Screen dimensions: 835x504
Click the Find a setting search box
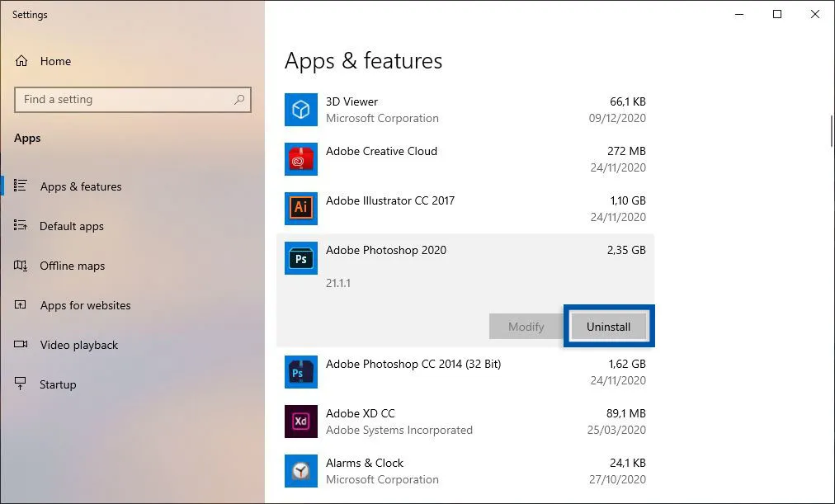[x=132, y=99]
